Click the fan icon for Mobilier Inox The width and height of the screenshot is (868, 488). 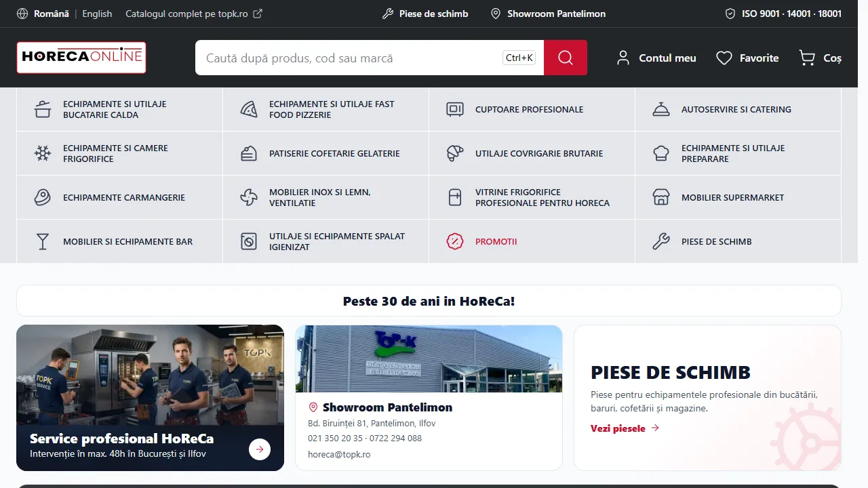pyautogui.click(x=249, y=197)
